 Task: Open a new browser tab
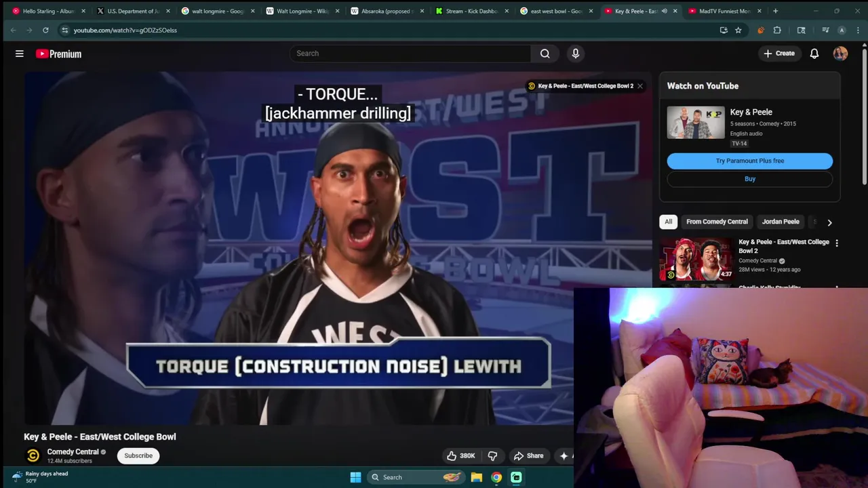(775, 11)
